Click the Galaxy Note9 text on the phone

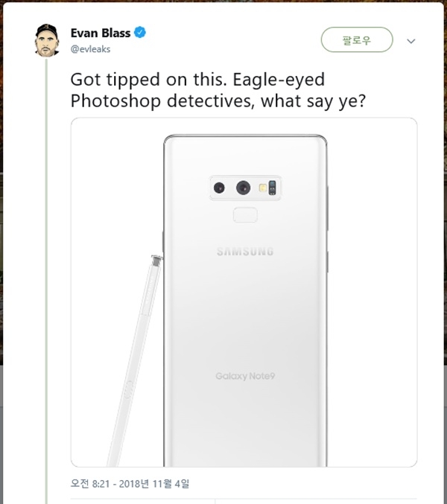click(244, 376)
